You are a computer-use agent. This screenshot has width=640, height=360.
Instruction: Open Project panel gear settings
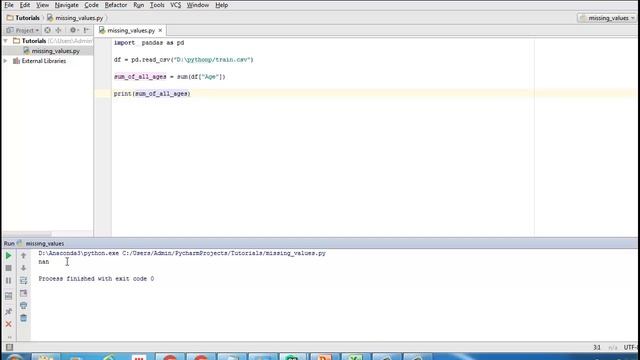coord(73,30)
